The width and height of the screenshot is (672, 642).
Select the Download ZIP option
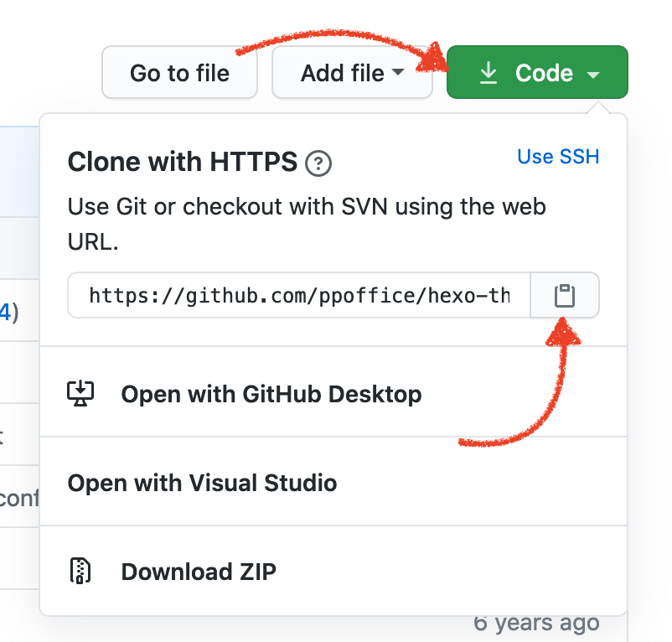click(x=199, y=572)
